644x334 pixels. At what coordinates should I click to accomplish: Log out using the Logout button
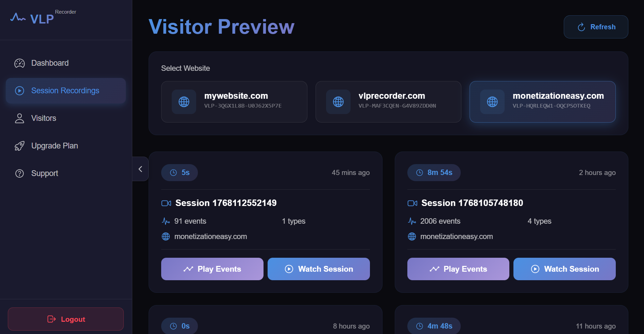pos(66,319)
